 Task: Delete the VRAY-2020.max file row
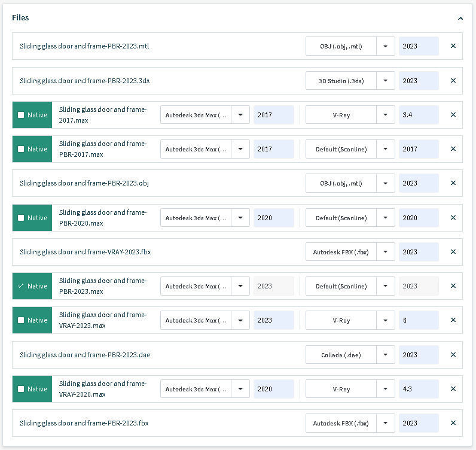pyautogui.click(x=453, y=389)
